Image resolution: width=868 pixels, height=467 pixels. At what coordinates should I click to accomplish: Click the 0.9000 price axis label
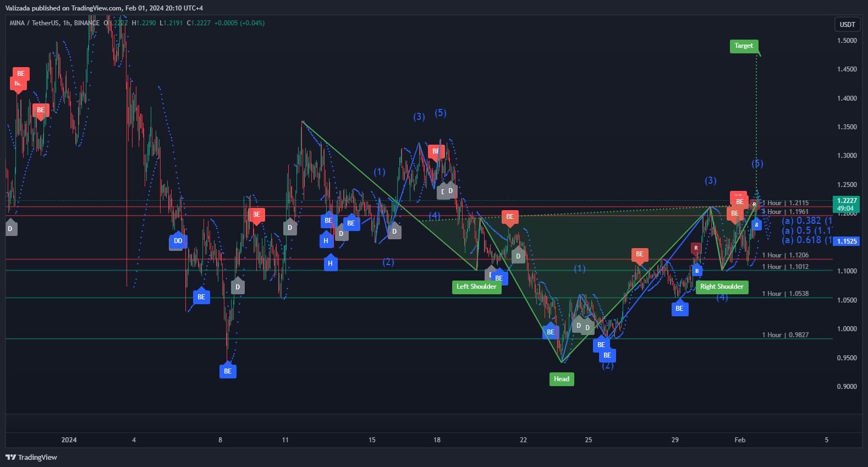tap(847, 387)
